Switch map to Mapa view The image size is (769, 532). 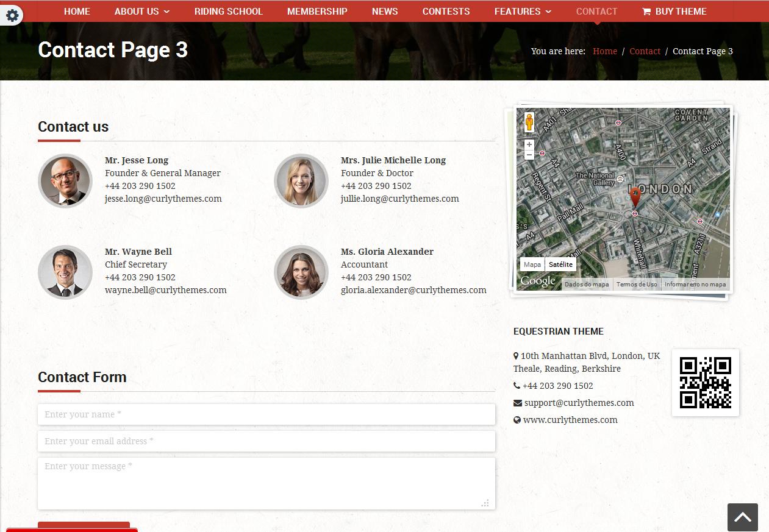click(x=532, y=264)
